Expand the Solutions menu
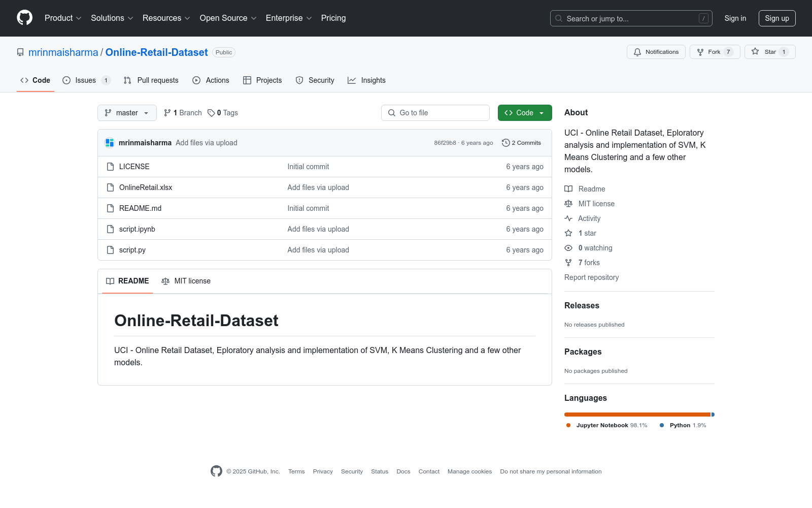 coord(112,18)
